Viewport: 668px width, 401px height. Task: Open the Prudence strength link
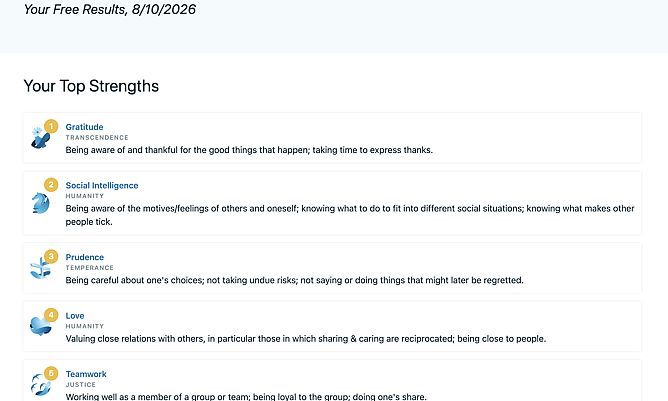pyautogui.click(x=85, y=257)
